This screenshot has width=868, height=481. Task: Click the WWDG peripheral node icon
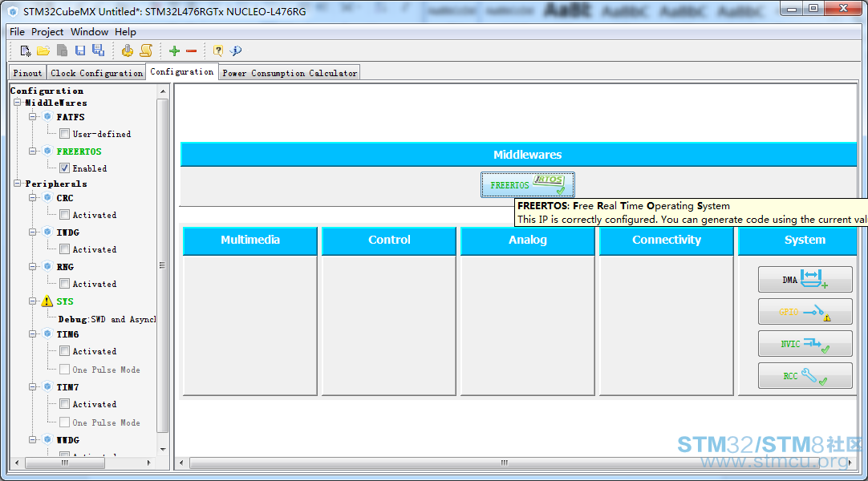[47, 439]
